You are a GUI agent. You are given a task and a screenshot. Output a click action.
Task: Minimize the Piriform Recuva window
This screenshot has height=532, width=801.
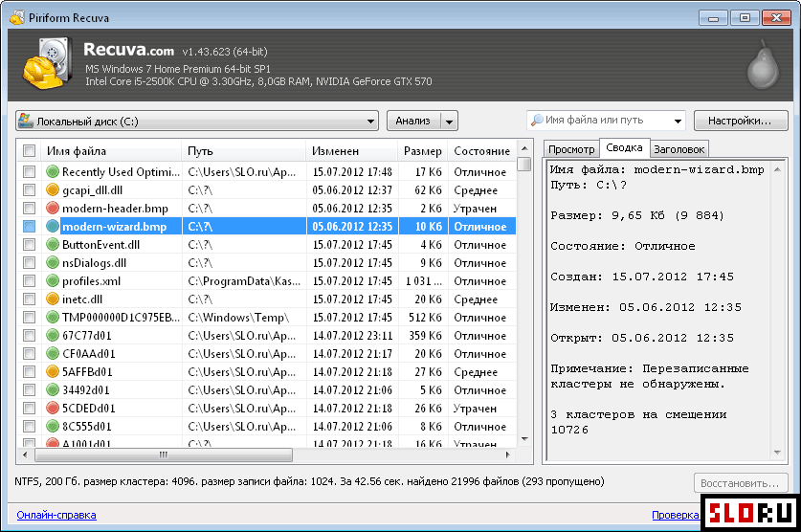tap(713, 18)
